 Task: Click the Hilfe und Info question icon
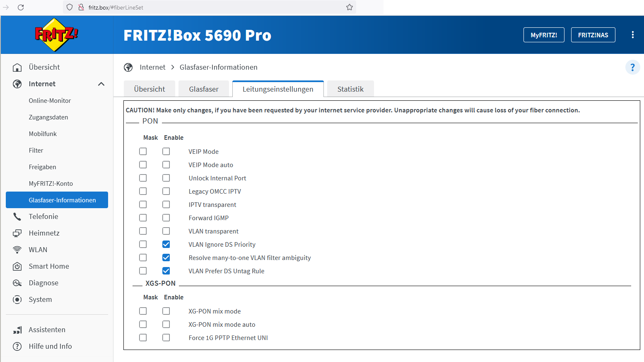click(17, 346)
